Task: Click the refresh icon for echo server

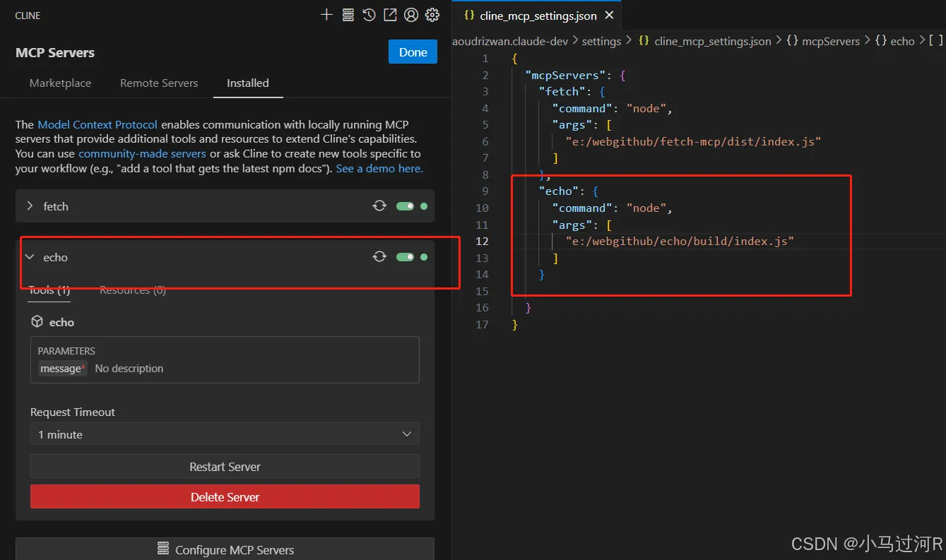Action: click(x=379, y=257)
